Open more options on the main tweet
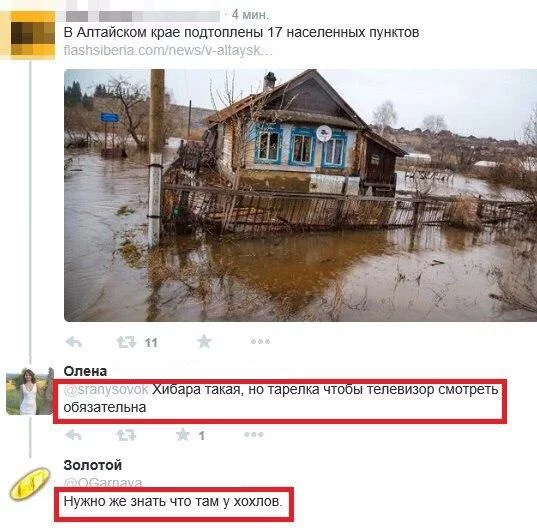The image size is (537, 528). pos(260,341)
